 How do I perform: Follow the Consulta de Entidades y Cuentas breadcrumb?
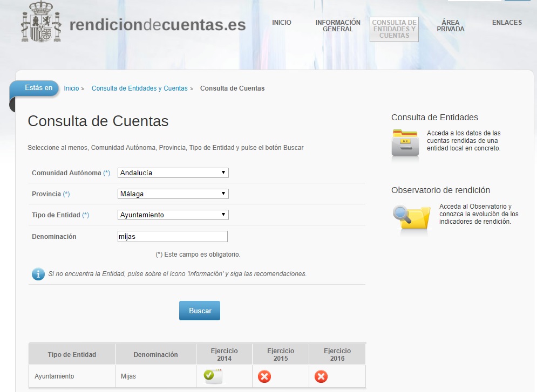point(139,88)
